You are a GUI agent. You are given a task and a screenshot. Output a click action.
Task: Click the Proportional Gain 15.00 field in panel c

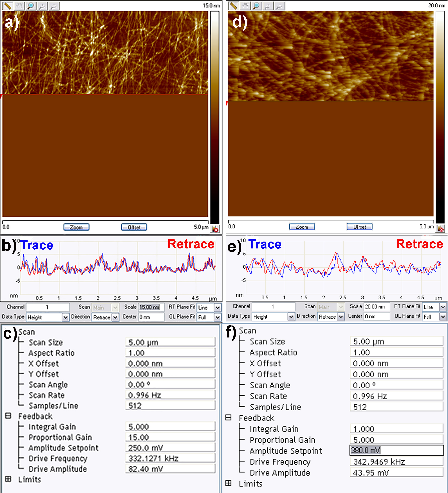pos(170,437)
